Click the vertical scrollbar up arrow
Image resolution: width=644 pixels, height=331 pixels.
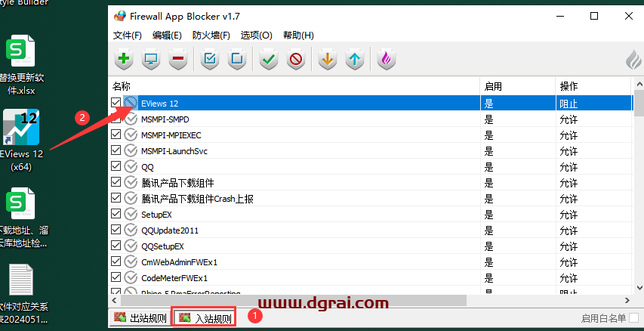click(x=639, y=83)
